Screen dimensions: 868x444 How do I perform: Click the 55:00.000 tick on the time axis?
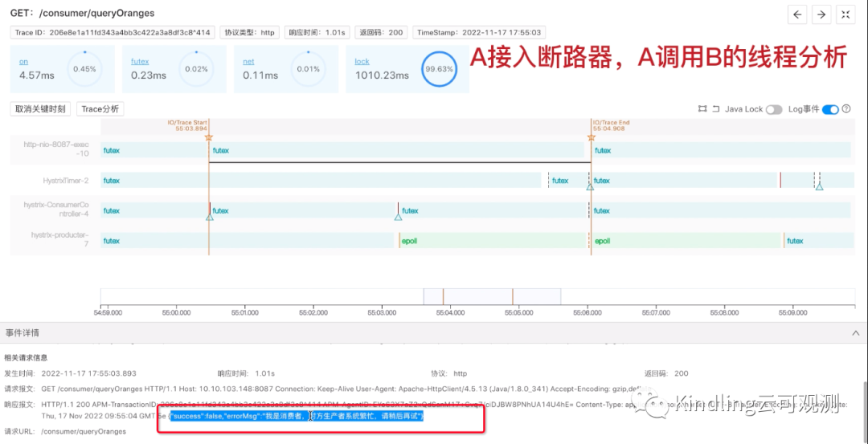pos(176,312)
